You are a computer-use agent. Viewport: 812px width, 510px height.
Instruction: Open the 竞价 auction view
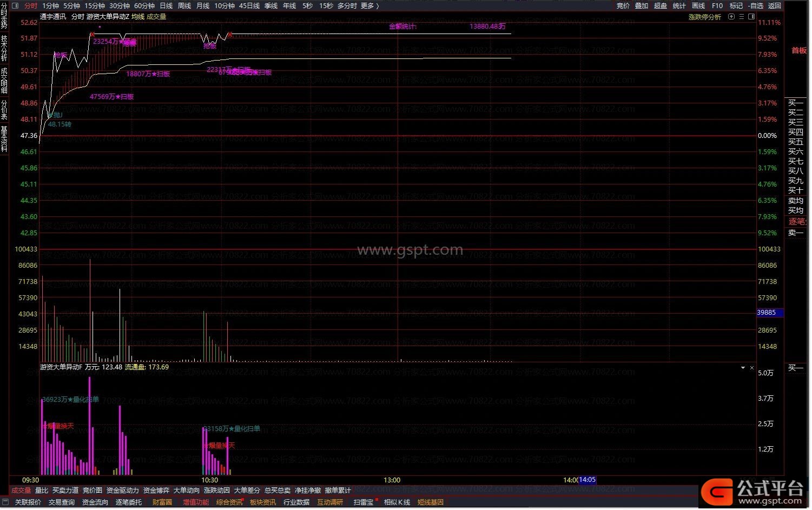[623, 6]
